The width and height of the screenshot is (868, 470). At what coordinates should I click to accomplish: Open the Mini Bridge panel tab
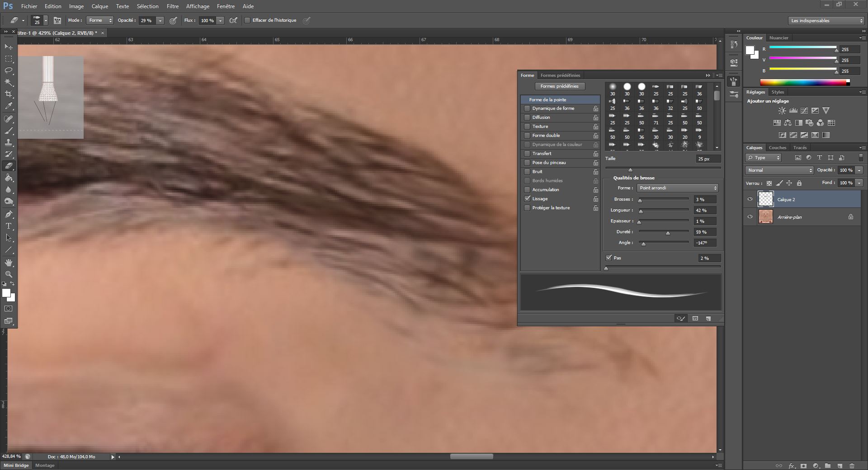pos(16,465)
